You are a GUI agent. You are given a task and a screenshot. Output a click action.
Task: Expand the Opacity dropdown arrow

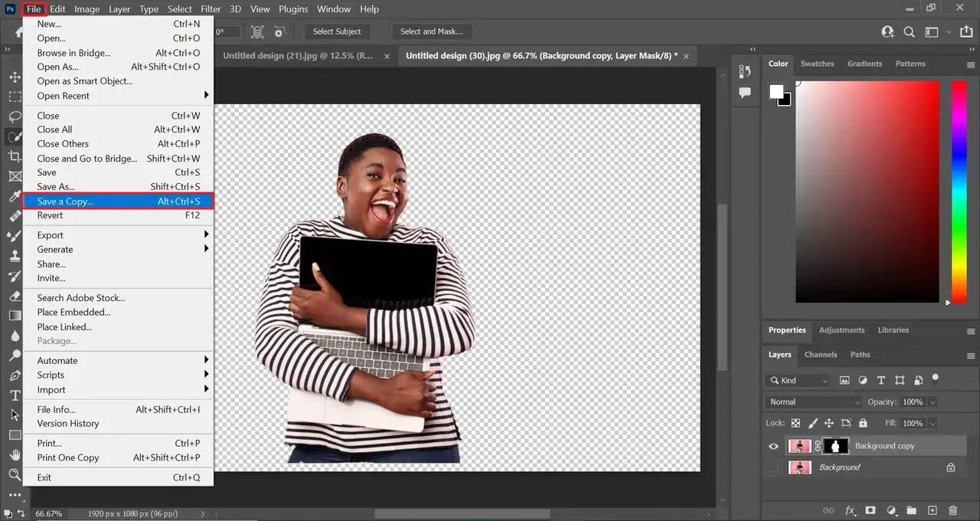coord(932,401)
